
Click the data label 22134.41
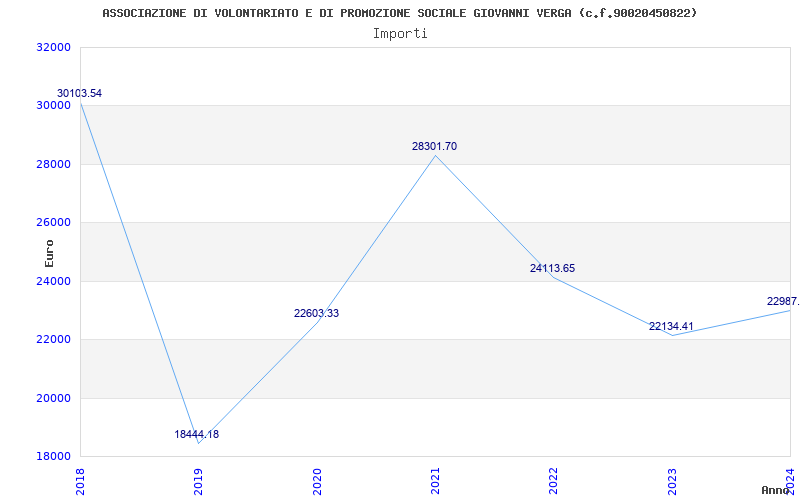(671, 327)
